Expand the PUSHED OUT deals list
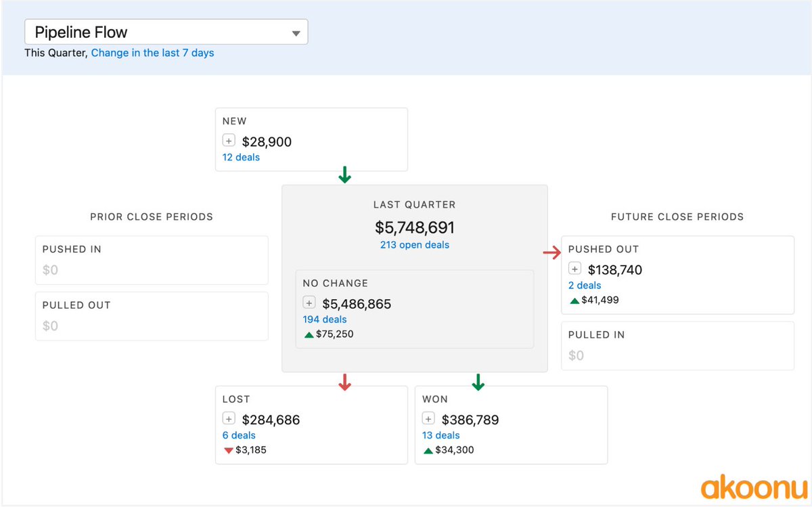Viewport: 812px width, 507px height. 574,269
